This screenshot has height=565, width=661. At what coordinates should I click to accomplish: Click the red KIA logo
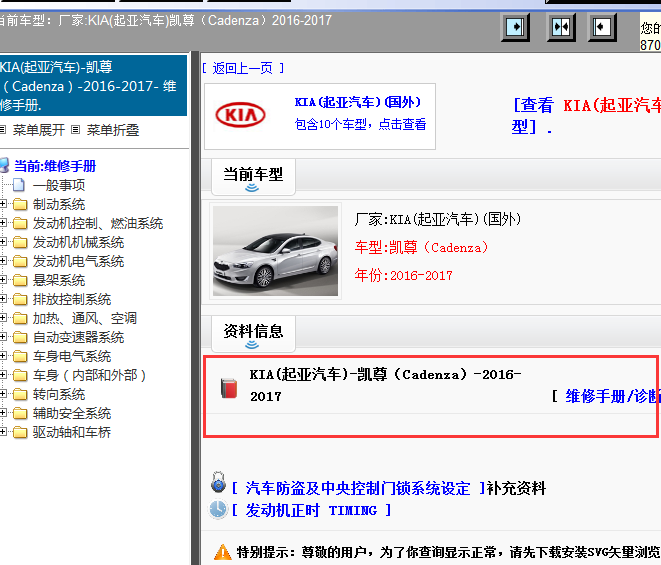(x=240, y=115)
